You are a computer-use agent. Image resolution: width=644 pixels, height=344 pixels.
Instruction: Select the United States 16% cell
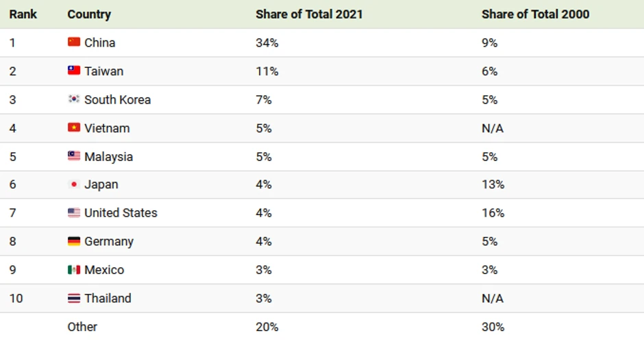point(493,213)
